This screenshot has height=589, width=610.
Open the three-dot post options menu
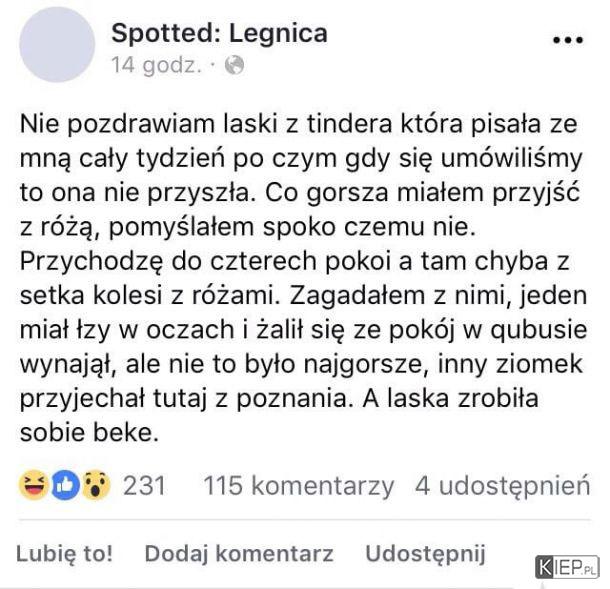(x=568, y=40)
